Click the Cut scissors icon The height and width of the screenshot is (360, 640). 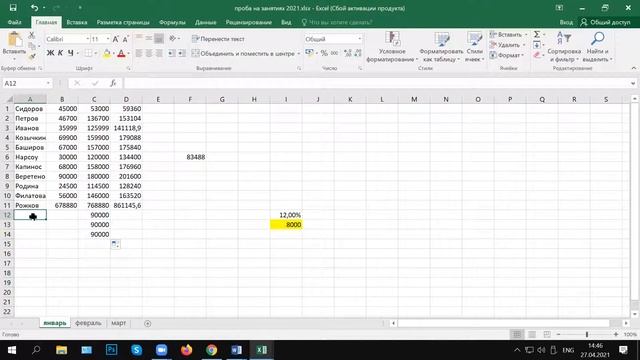[x=32, y=36]
